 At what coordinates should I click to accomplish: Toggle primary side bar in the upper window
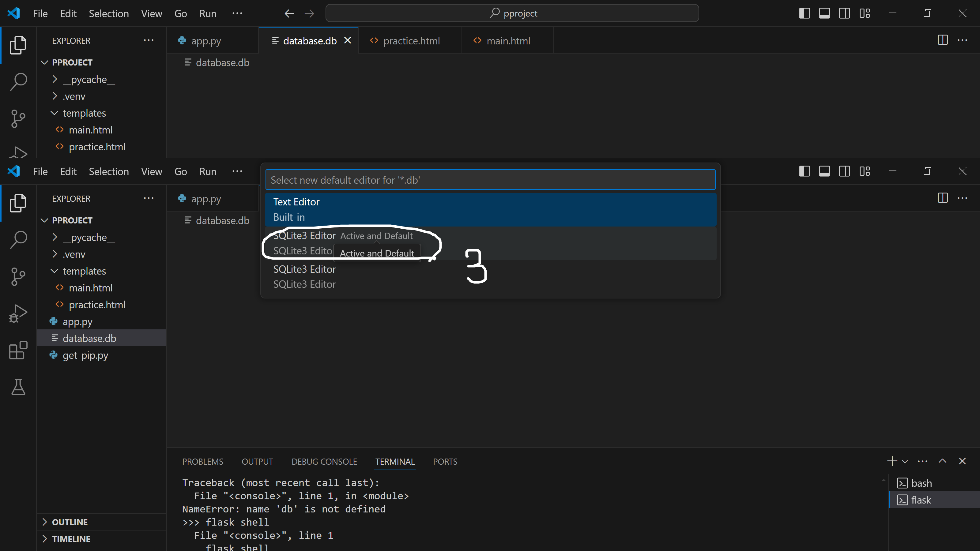click(804, 13)
